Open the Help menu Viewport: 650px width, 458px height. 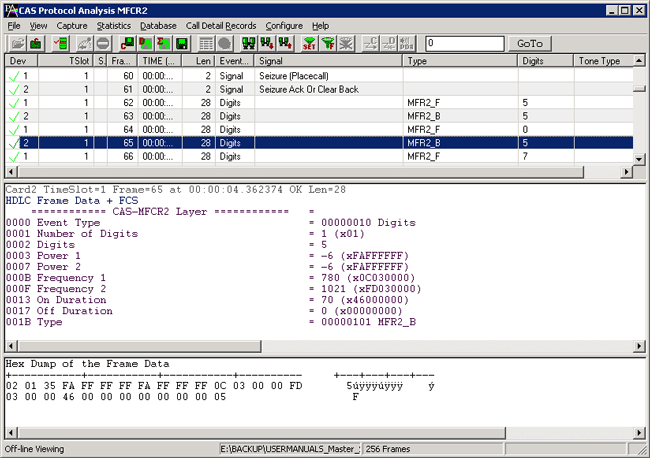tap(320, 26)
